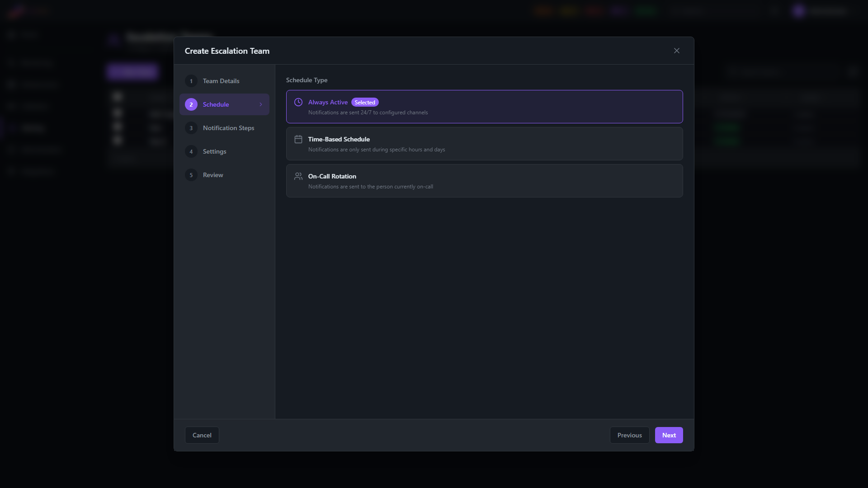Go to the Review step
The image size is (868, 488).
click(224, 175)
